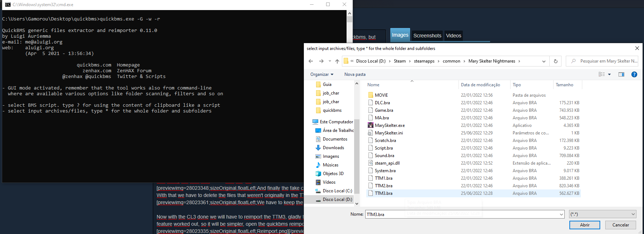Click the Pesquisar em Mary Skelter search box
Image resolution: width=644 pixels, height=234 pixels.
[602, 61]
